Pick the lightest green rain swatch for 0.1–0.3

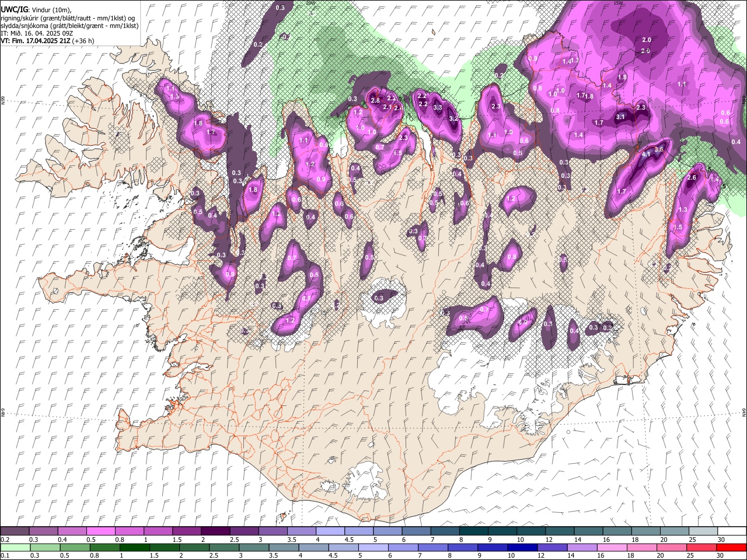pos(15,547)
